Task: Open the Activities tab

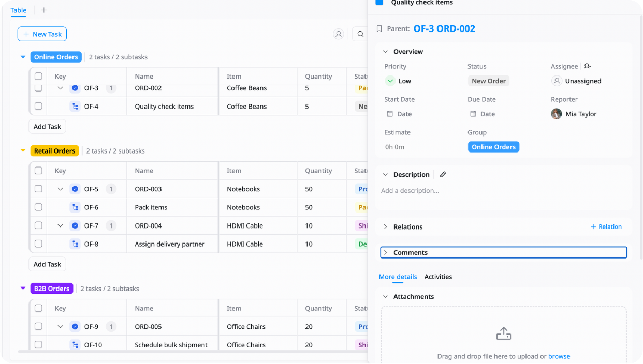Action: point(438,277)
